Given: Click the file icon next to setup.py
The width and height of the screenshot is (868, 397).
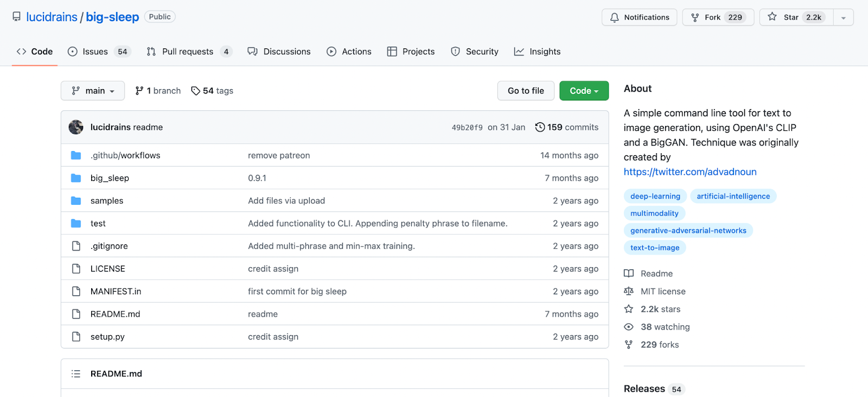Looking at the screenshot, I should (76, 337).
